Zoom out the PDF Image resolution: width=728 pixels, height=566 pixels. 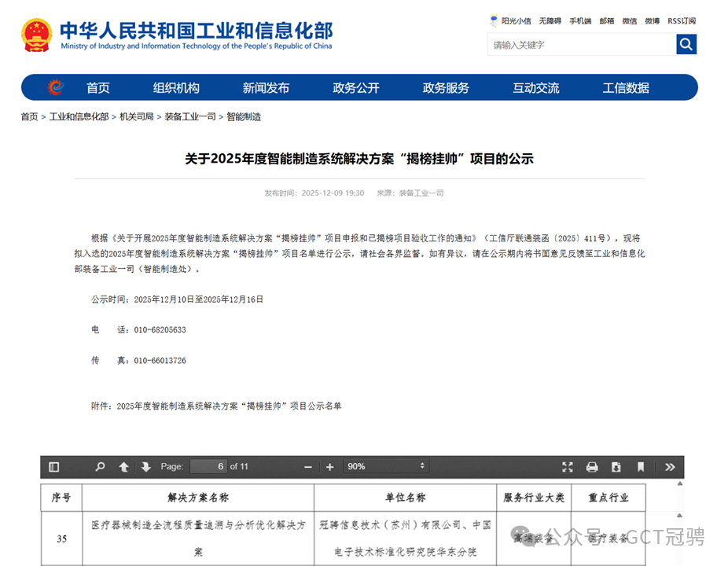click(308, 467)
